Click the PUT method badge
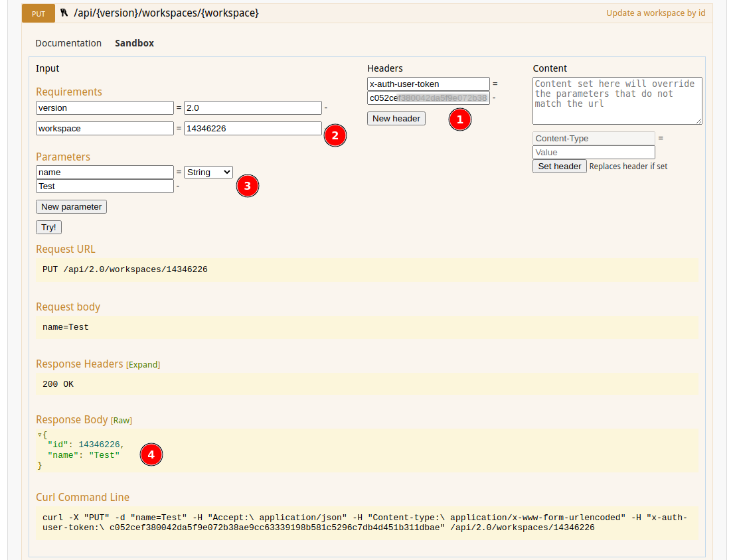The height and width of the screenshot is (560, 733). click(x=39, y=13)
